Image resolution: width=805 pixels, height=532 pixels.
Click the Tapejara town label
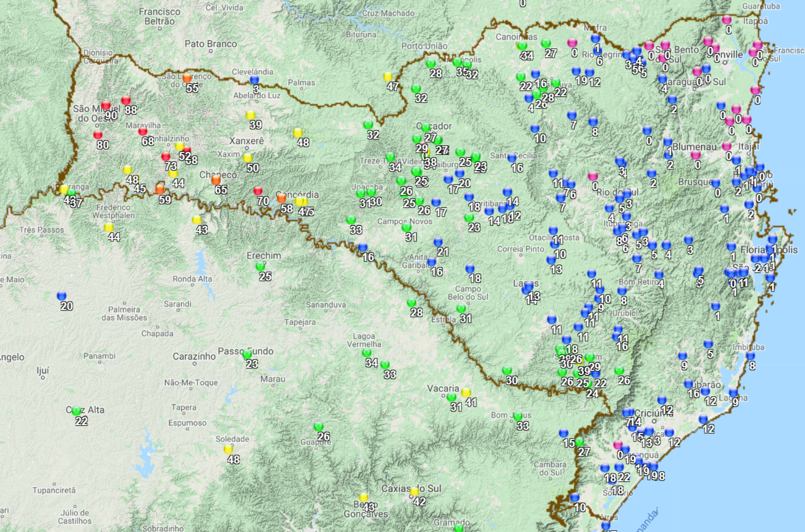(x=300, y=322)
